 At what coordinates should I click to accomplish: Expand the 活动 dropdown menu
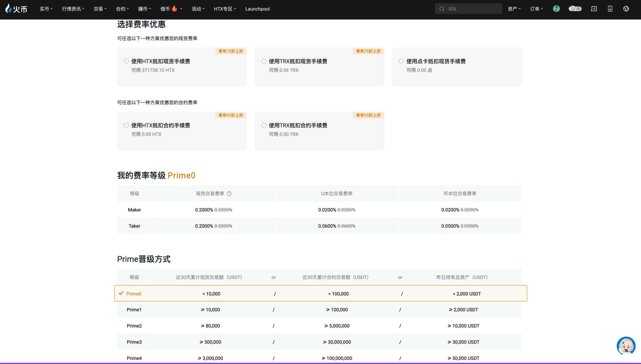point(198,9)
